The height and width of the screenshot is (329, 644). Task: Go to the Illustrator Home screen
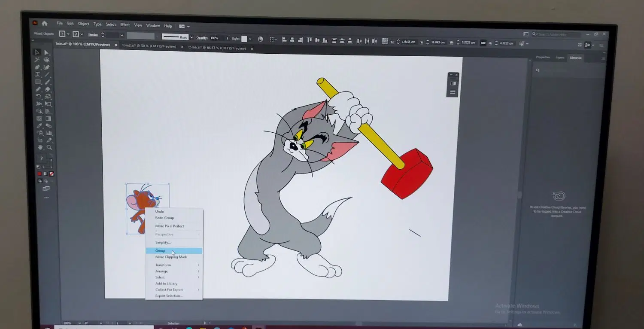(45, 23)
